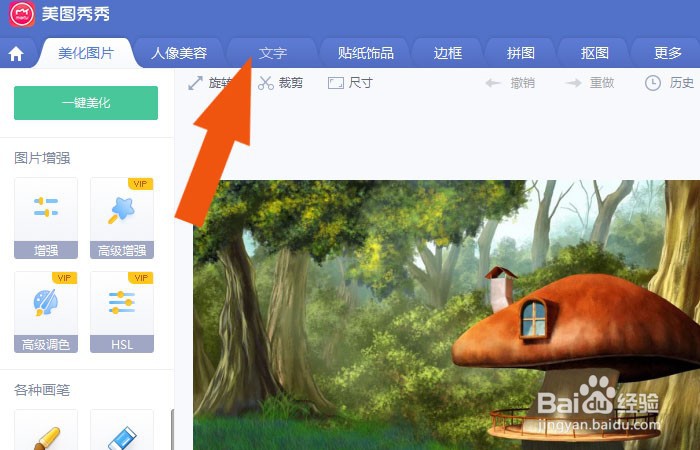The image size is (700, 450).
Task: Click the 各种画笔 section heading
Action: click(42, 390)
